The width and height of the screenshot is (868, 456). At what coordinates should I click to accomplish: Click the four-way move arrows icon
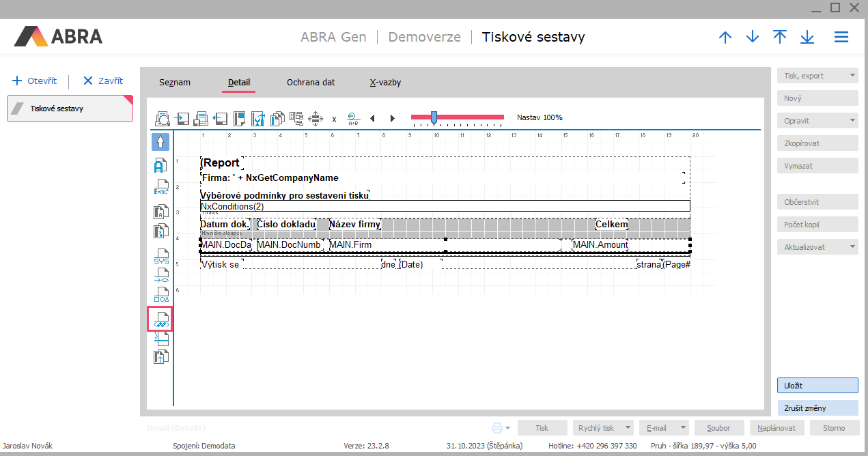[x=316, y=119]
